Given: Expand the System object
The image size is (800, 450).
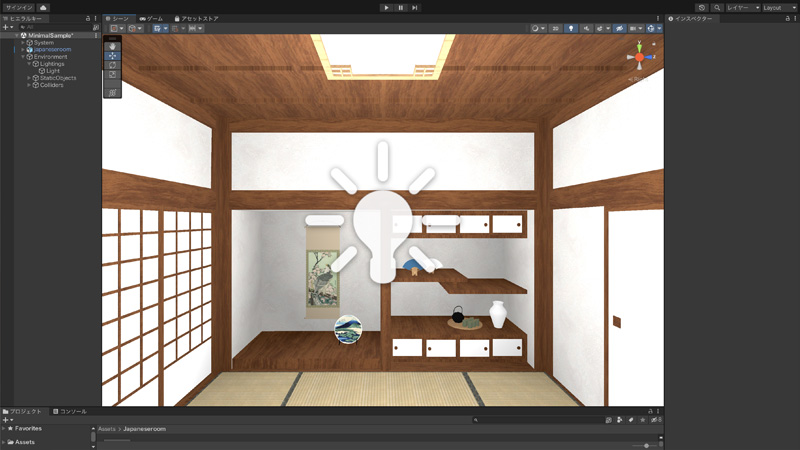Looking at the screenshot, I should tap(23, 43).
